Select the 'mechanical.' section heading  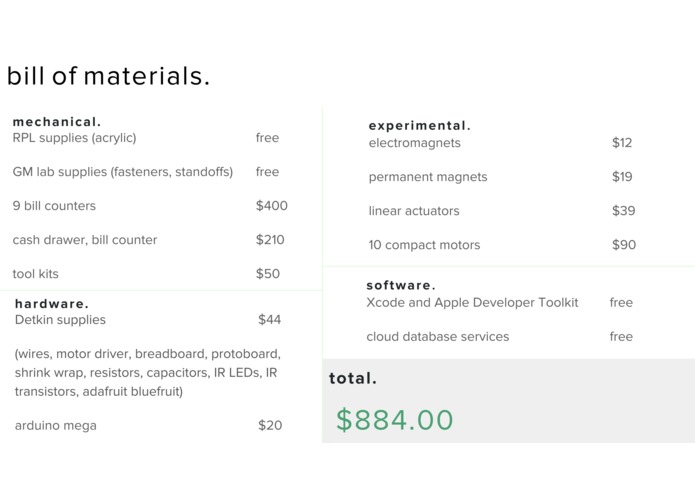(x=57, y=122)
